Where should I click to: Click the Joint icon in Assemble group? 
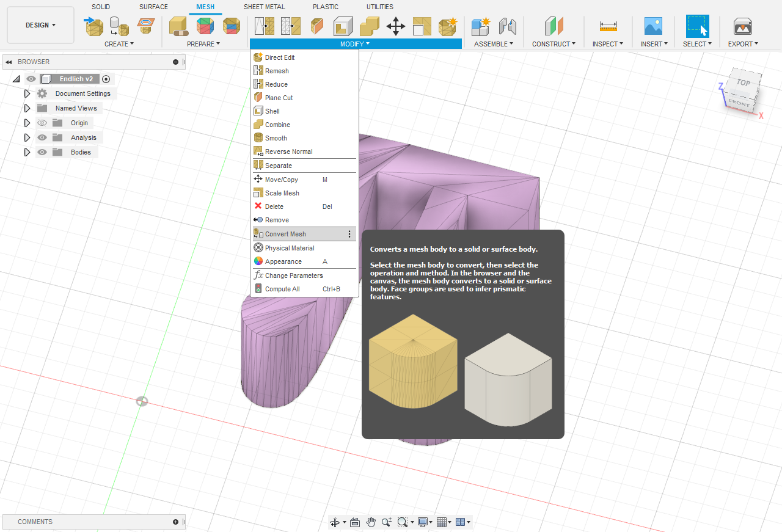pos(507,26)
